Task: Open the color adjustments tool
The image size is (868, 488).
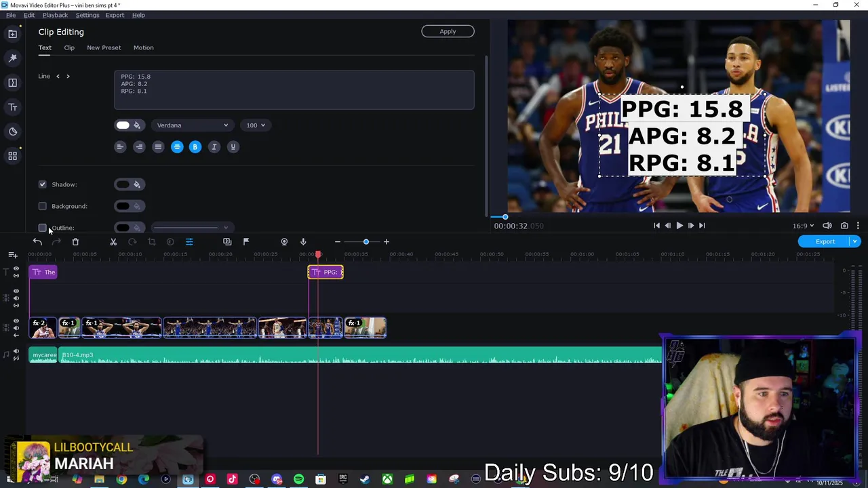Action: click(170, 242)
